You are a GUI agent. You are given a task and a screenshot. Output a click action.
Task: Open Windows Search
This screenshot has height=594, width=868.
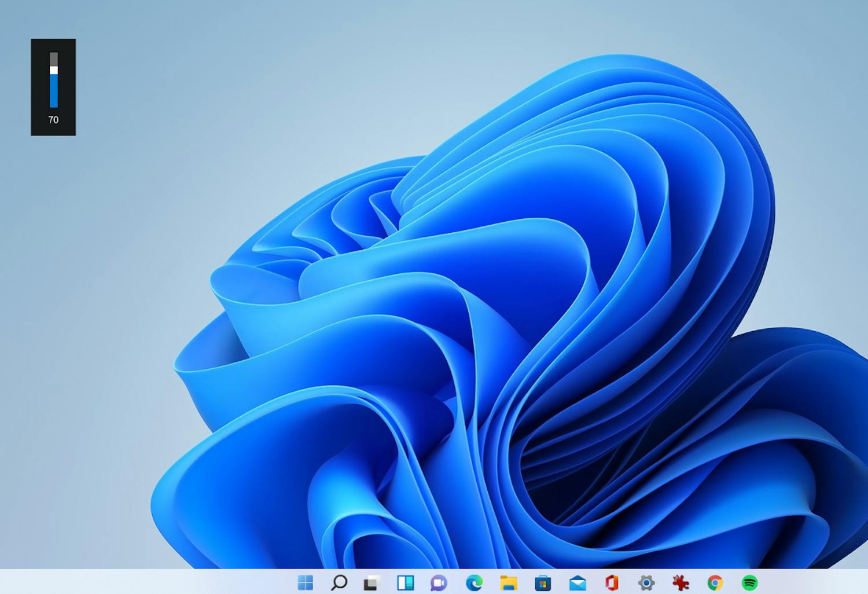(x=339, y=583)
